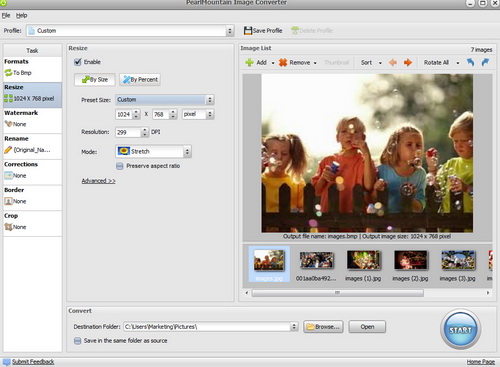Viewport: 500px width, 367px height.
Task: Open the Mode Stretch dropdown
Action: click(153, 151)
